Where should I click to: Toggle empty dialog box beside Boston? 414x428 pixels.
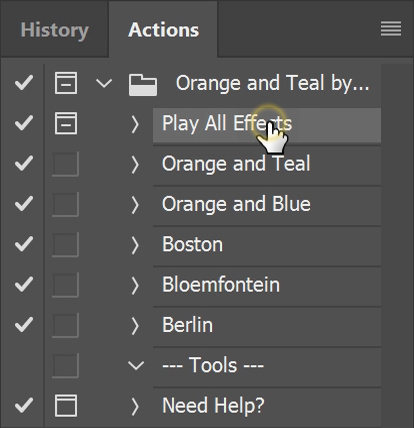click(66, 244)
